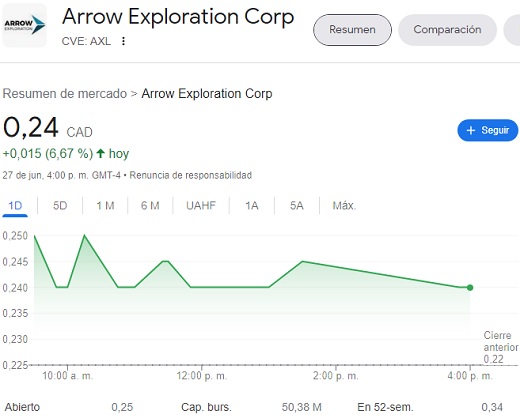
Task: Click the 0,230 y-axis label
Action: tap(15, 339)
